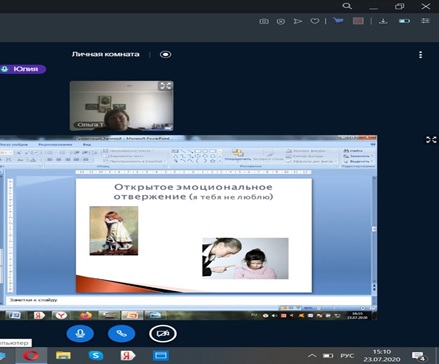The width and height of the screenshot is (439, 364).
Task: Open downloads via the download arrow icon
Action: (383, 21)
